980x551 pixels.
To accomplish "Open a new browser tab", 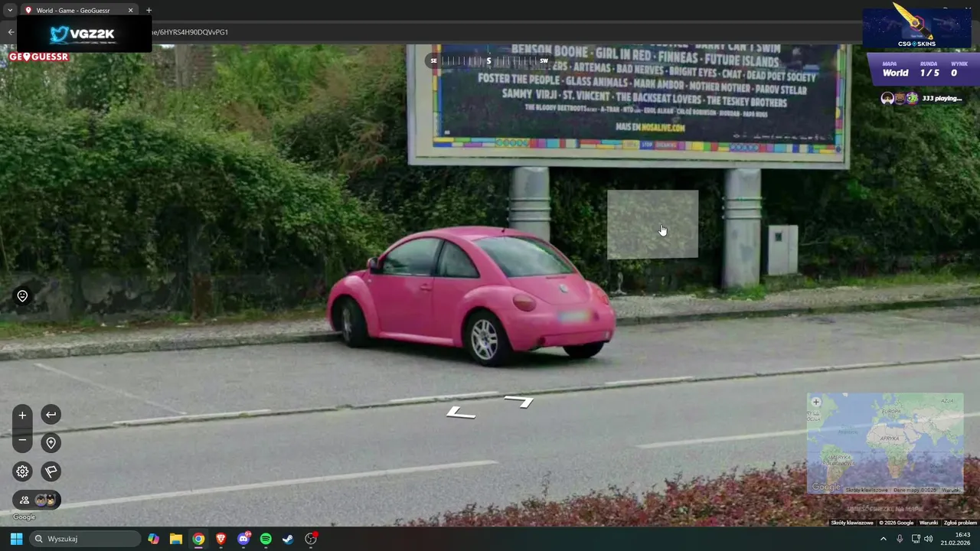I will [x=149, y=10].
